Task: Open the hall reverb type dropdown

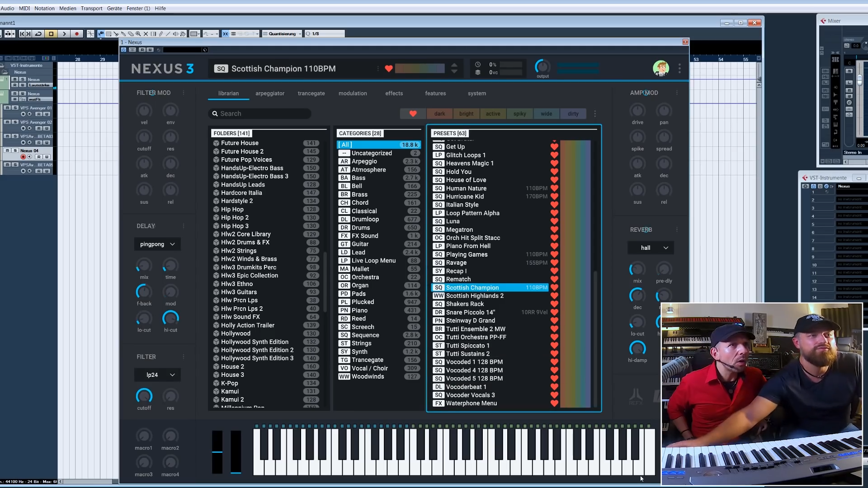Action: pos(651,248)
